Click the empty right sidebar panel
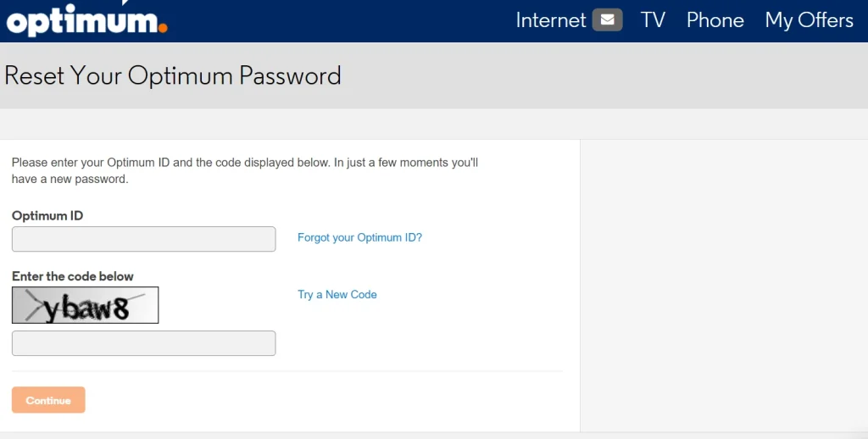The image size is (868, 439). point(724,285)
